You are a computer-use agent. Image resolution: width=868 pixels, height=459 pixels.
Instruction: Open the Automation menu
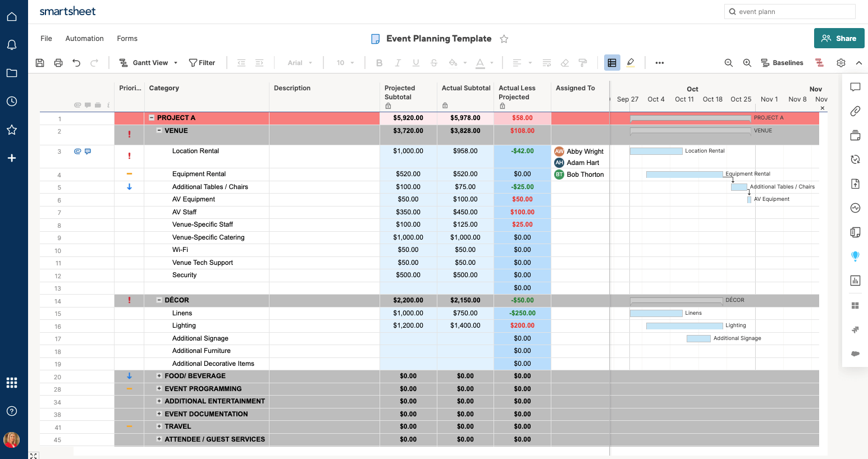[x=84, y=39]
